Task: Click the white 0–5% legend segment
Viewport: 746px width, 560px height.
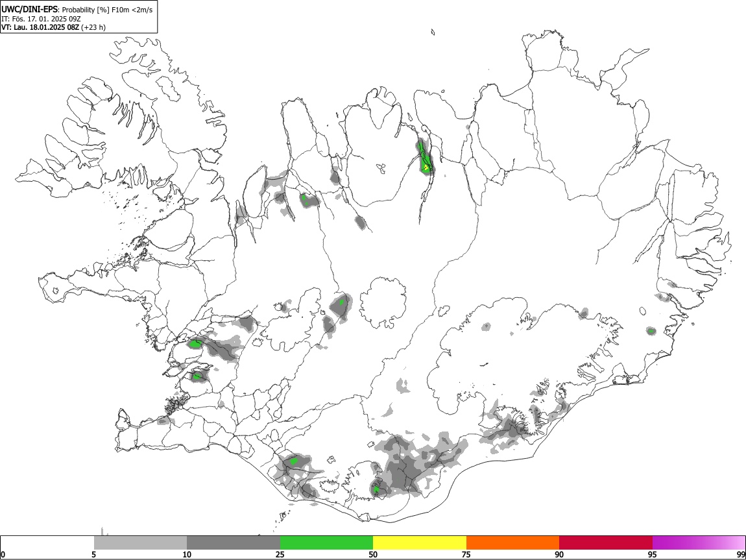Action: pyautogui.click(x=47, y=543)
